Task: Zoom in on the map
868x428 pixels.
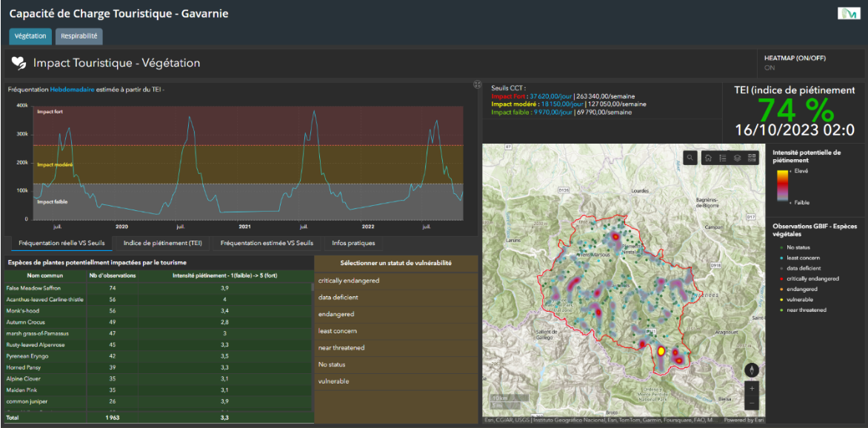Action: pyautogui.click(x=752, y=389)
